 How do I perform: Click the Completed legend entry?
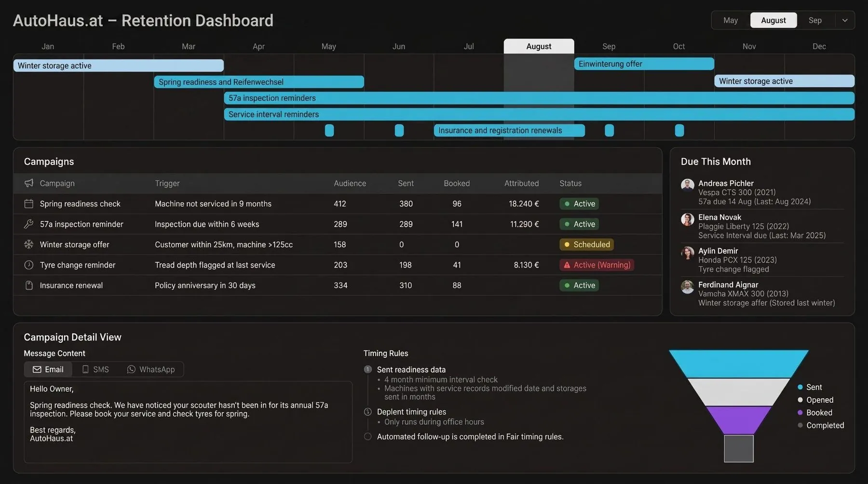point(821,425)
